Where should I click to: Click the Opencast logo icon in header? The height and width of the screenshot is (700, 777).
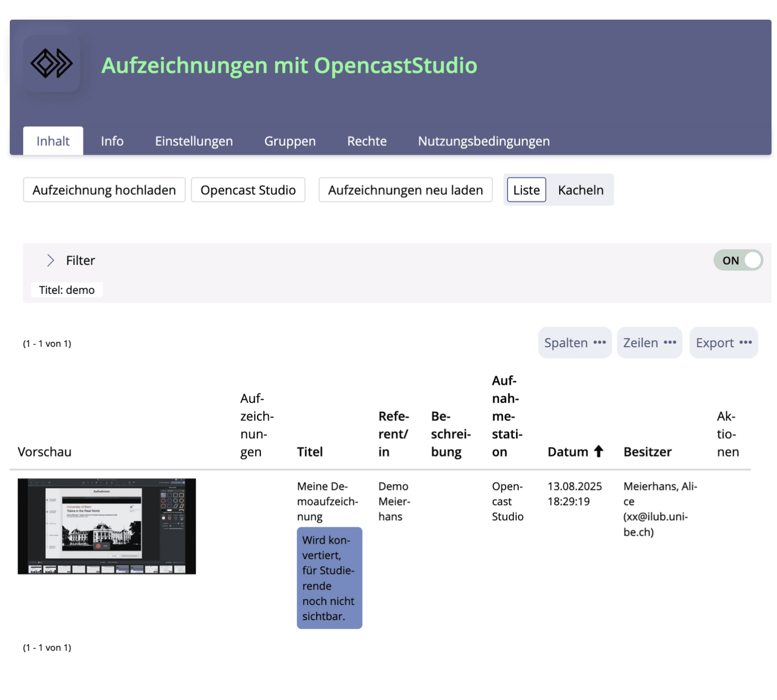coord(51,64)
